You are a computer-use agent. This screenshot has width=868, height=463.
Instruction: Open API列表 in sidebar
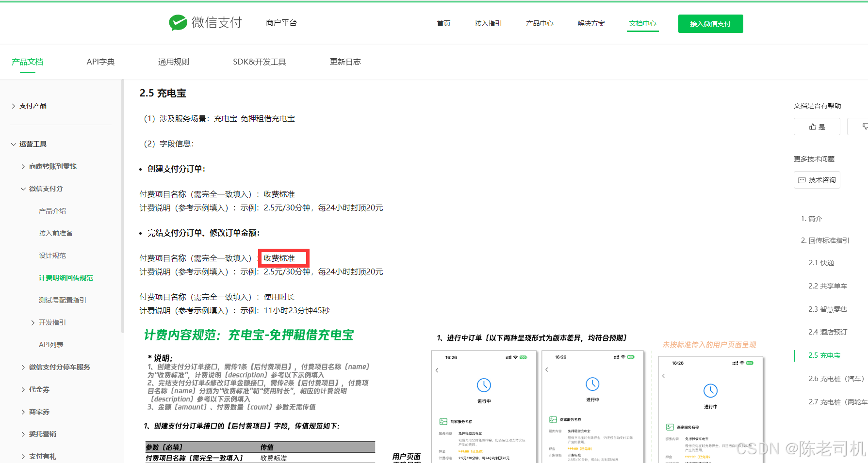51,345
